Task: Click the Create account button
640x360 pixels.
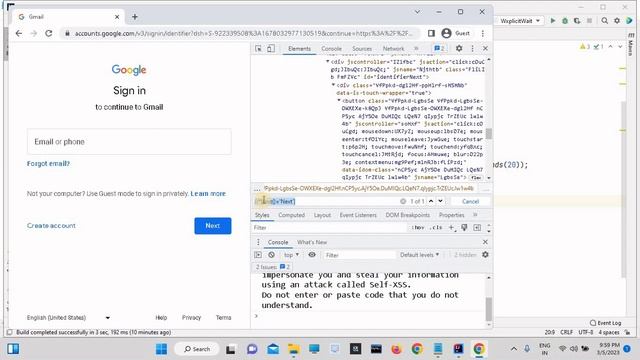Action: (x=51, y=226)
